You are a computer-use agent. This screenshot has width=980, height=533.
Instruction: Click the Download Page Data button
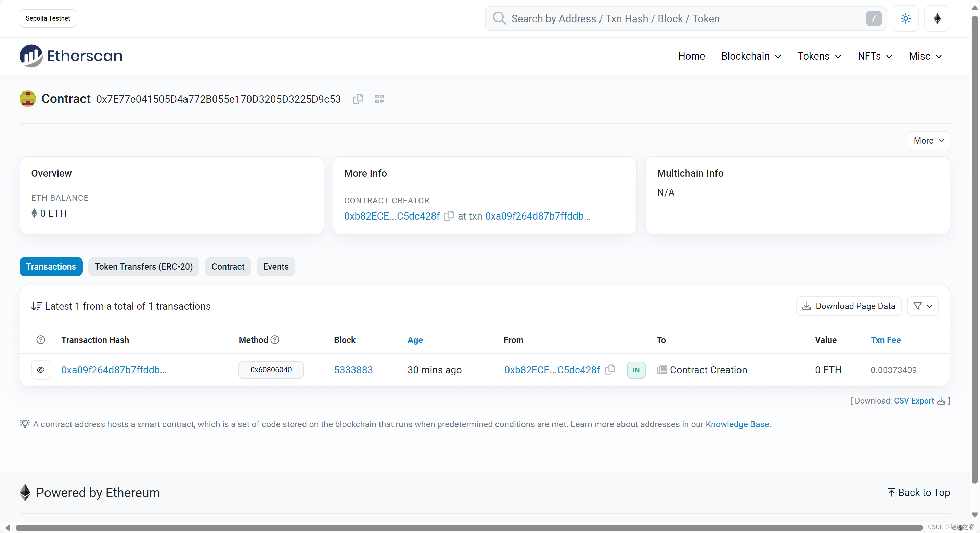[x=849, y=305]
